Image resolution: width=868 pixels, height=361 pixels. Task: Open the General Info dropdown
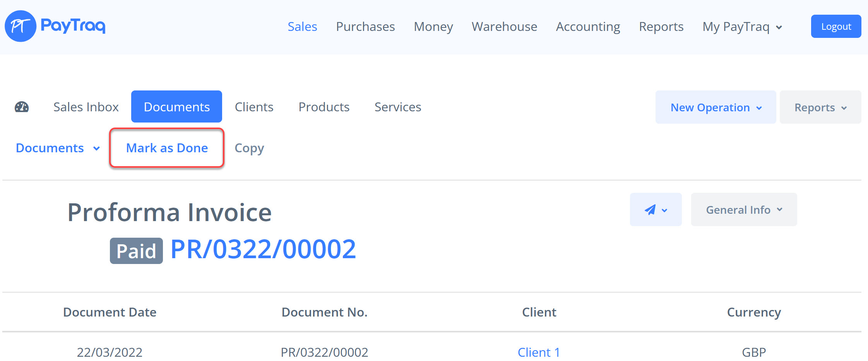743,210
